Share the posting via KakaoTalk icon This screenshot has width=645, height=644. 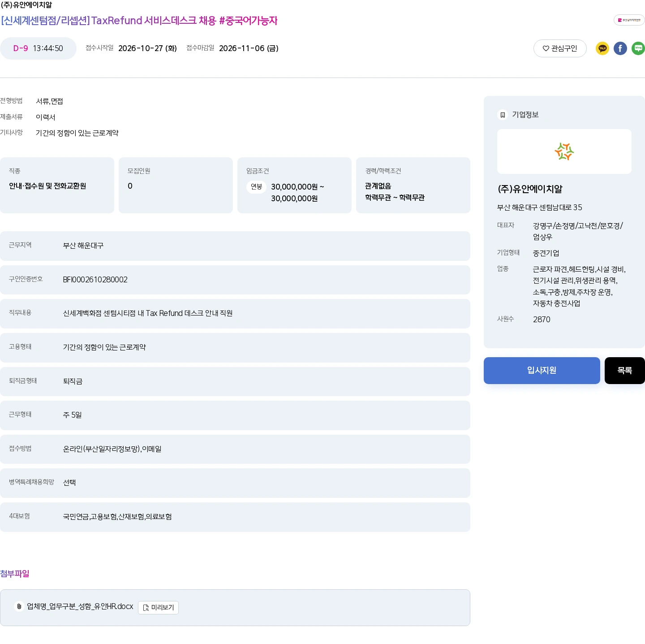602,48
